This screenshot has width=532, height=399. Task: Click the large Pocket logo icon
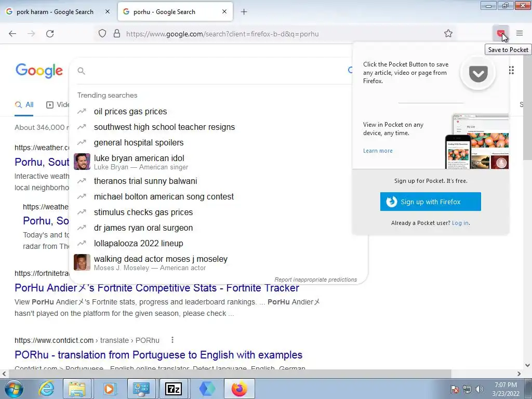pyautogui.click(x=478, y=73)
